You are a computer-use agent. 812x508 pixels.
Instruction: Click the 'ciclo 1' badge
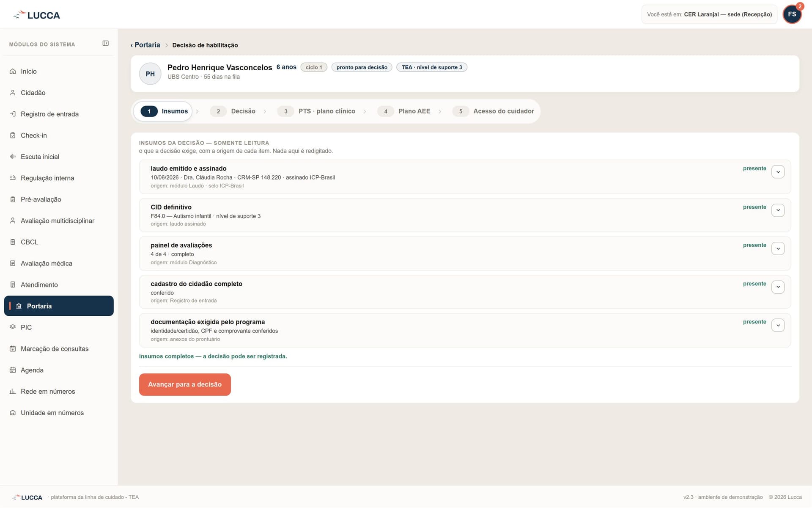pyautogui.click(x=314, y=67)
